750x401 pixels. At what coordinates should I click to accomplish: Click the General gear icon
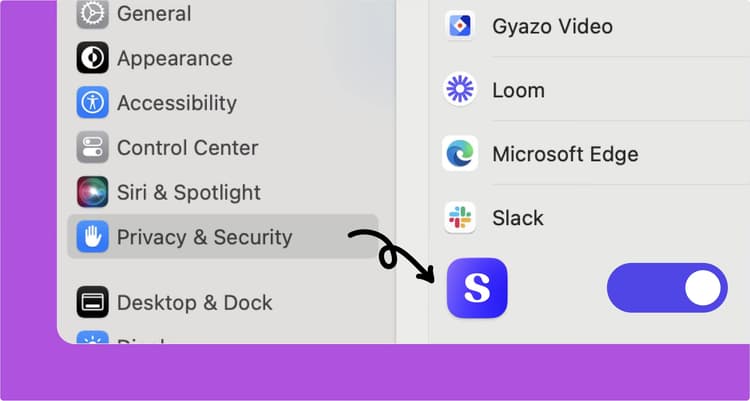tap(93, 14)
